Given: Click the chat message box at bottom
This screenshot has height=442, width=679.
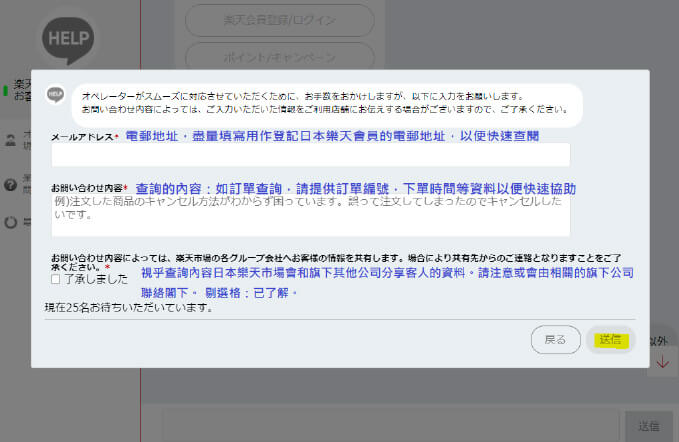Looking at the screenshot, I should point(390,425).
